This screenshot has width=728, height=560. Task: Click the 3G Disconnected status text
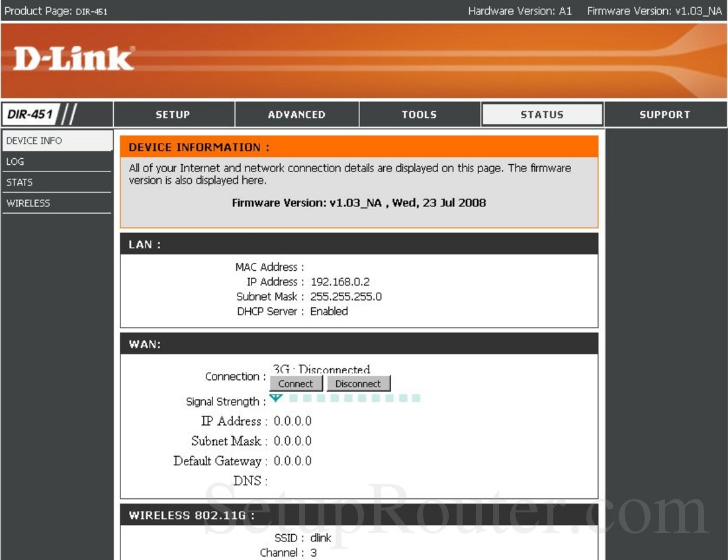(321, 369)
